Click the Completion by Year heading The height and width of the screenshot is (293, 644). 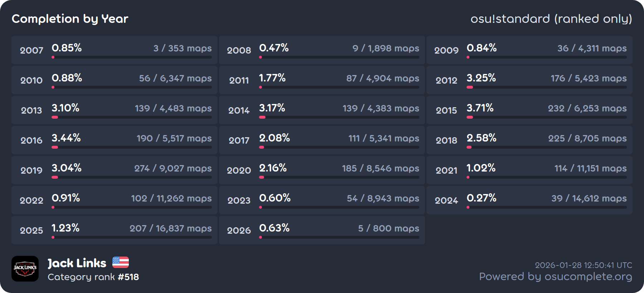pos(70,19)
